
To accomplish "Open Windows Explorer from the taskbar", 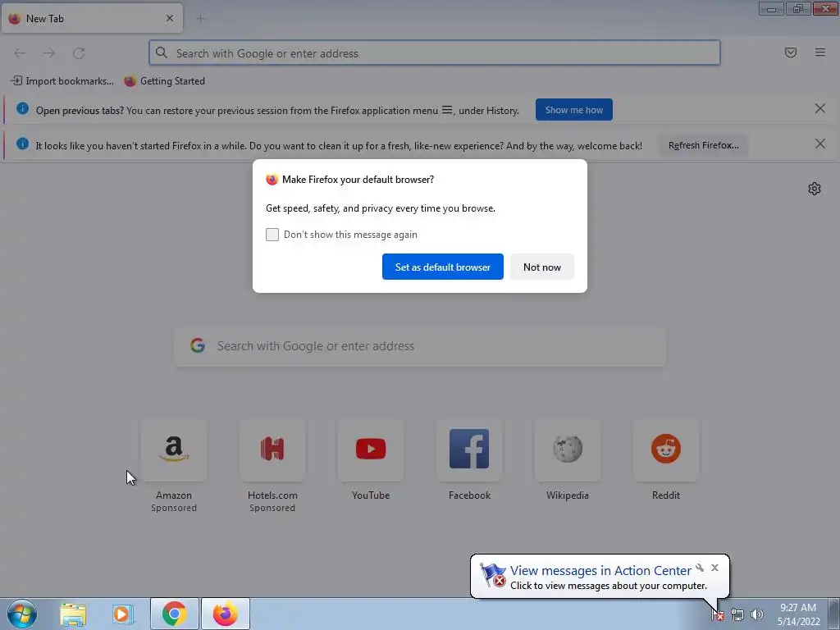I will 73,614.
